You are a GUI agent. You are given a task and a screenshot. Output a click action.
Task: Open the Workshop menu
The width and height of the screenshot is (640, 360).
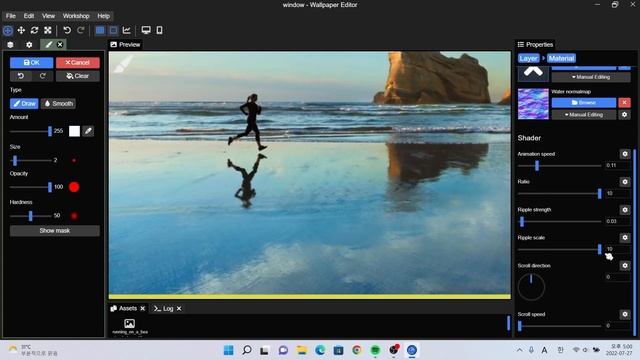pos(76,16)
